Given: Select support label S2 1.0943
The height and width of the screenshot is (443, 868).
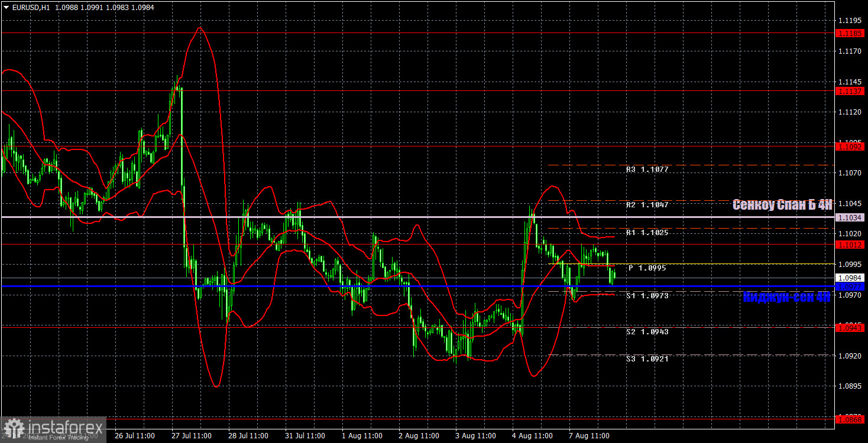Looking at the screenshot, I should pyautogui.click(x=647, y=332).
